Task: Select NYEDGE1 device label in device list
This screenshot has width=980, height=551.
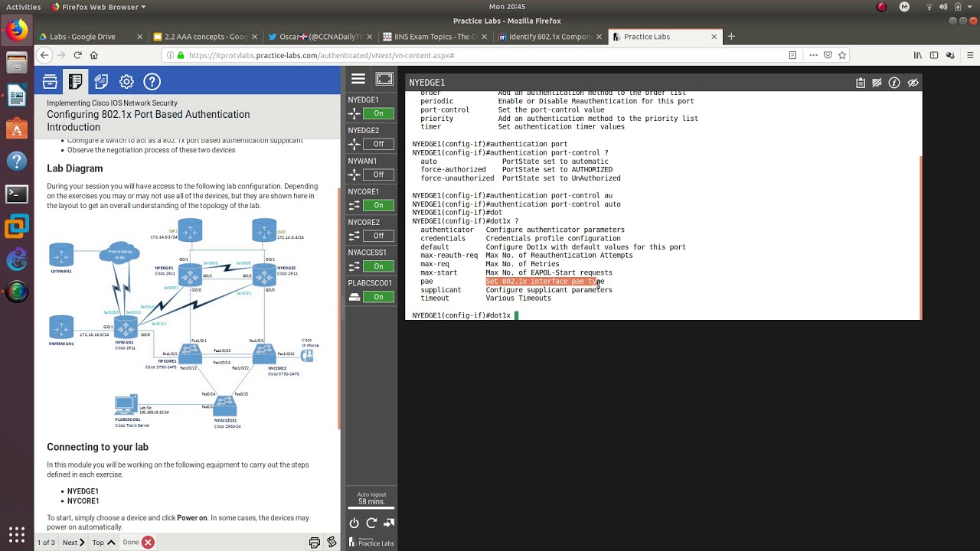Action: click(363, 100)
